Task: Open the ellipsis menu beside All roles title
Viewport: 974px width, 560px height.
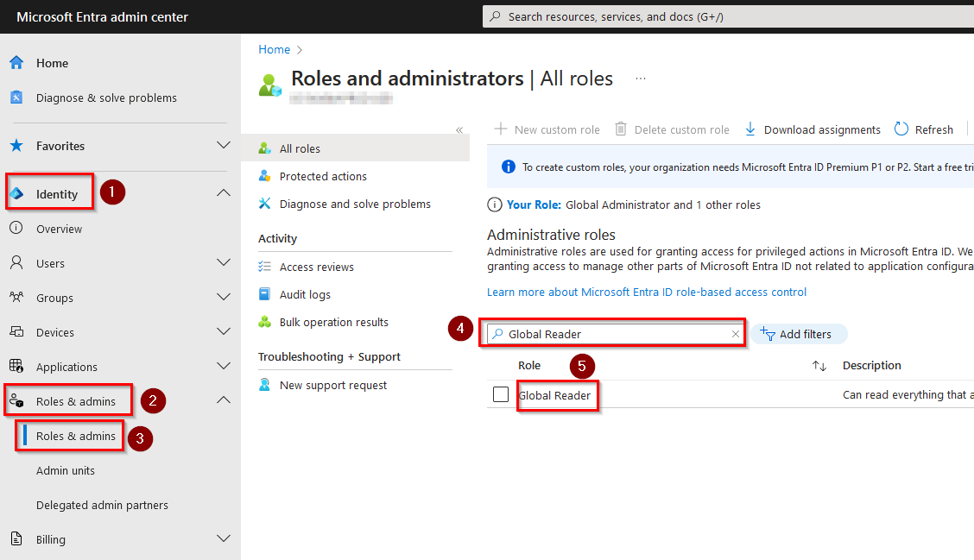Action: tap(641, 79)
